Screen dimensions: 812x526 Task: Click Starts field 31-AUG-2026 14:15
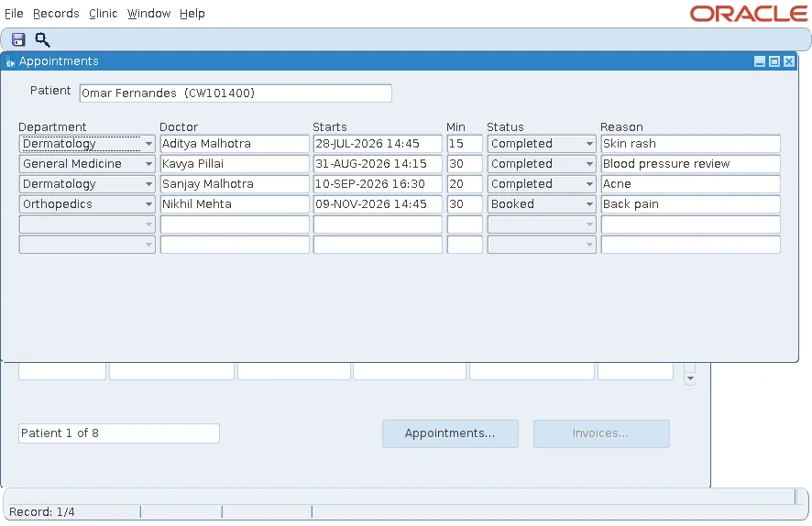pos(378,164)
